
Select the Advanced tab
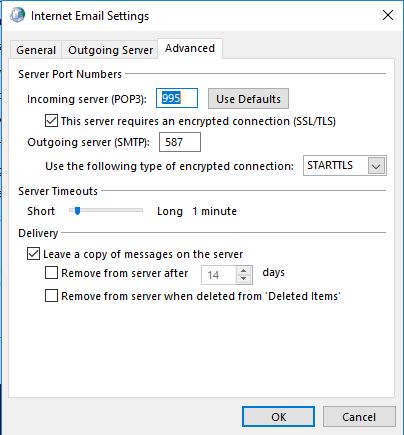190,49
